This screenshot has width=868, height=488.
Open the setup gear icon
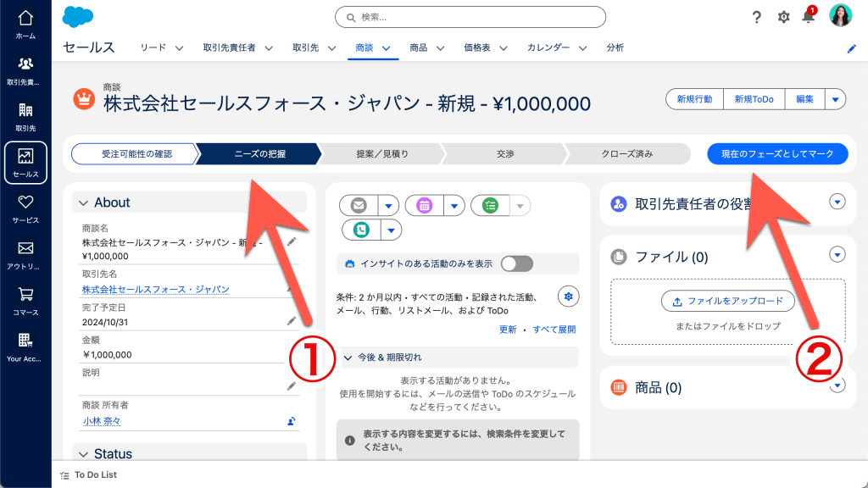[783, 17]
